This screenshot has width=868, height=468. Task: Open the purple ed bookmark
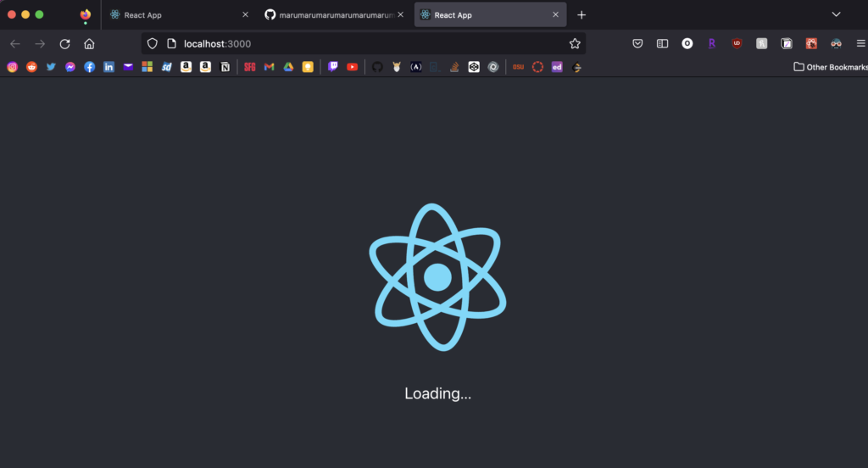click(557, 67)
